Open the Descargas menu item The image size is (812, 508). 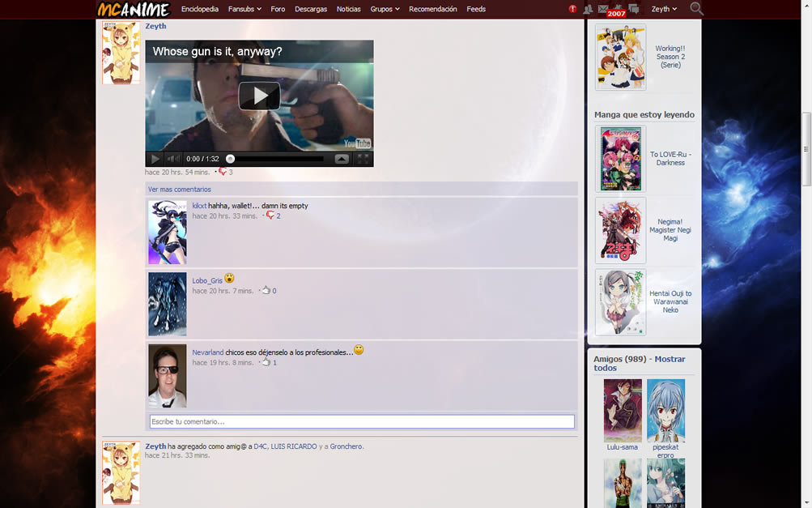click(x=311, y=9)
